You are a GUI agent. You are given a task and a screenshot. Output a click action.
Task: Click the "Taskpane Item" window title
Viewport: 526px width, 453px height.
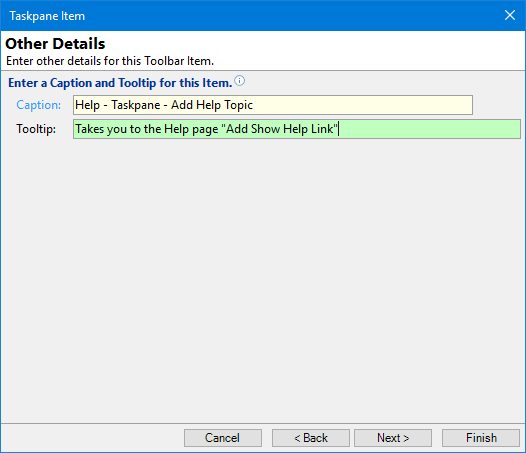(x=47, y=16)
